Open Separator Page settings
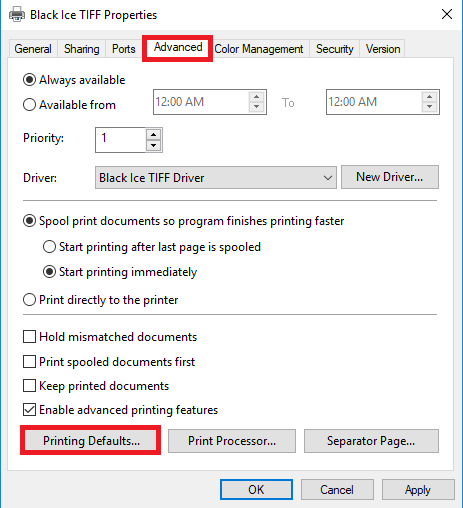Image resolution: width=463 pixels, height=508 pixels. coord(371,441)
